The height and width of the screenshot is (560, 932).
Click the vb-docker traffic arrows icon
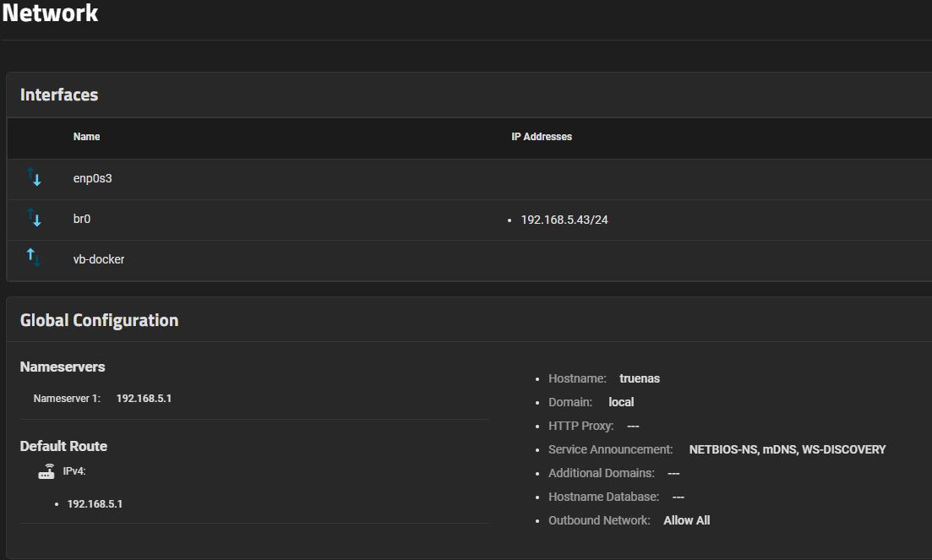pos(34,258)
